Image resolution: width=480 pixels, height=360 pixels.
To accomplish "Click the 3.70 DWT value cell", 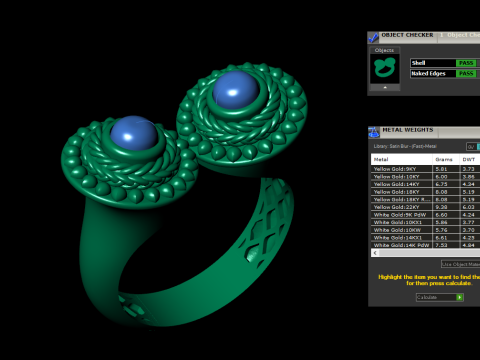I will (x=470, y=230).
